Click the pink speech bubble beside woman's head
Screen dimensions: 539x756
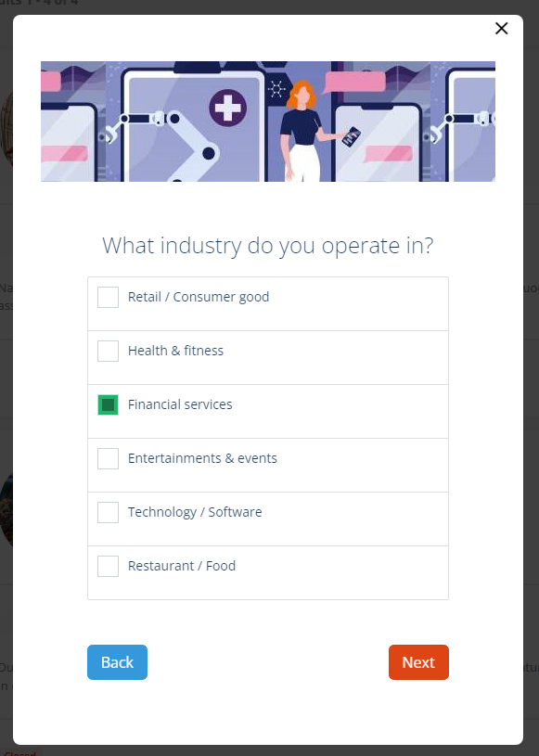click(x=354, y=82)
